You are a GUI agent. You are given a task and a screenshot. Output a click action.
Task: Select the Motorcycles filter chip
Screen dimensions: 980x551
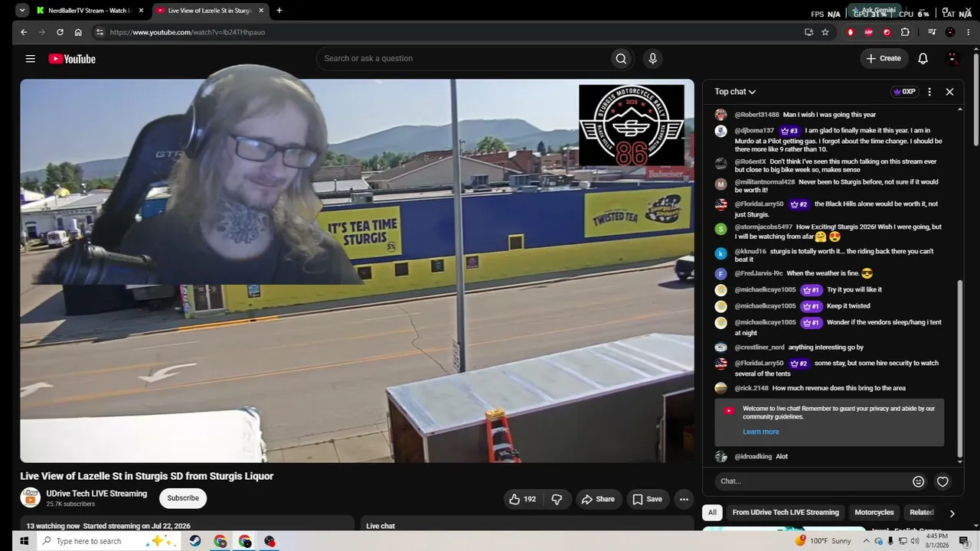click(x=874, y=513)
